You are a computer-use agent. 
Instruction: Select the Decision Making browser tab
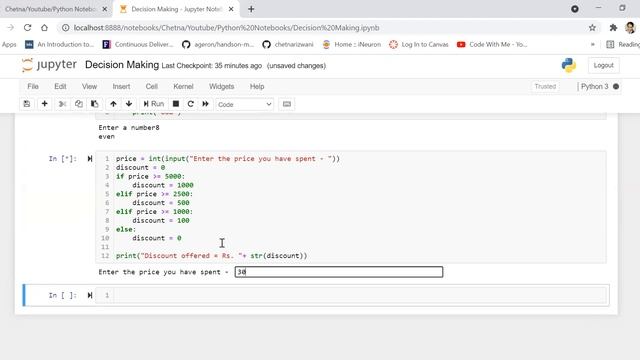[176, 9]
